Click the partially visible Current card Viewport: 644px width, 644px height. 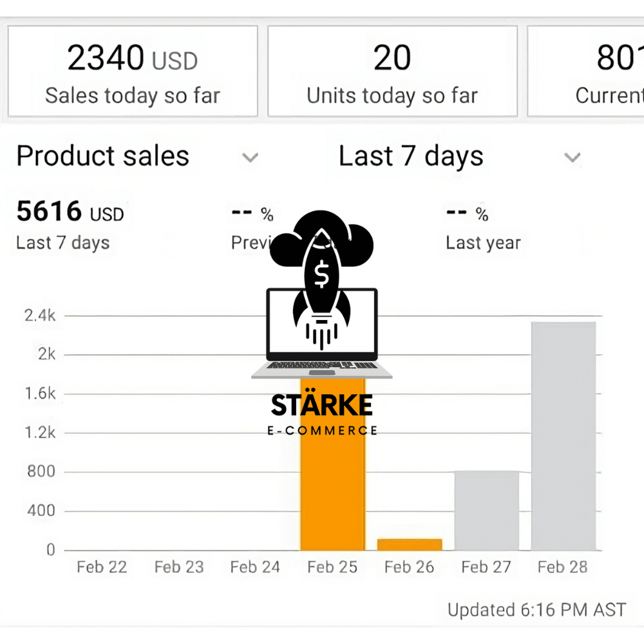point(585,71)
